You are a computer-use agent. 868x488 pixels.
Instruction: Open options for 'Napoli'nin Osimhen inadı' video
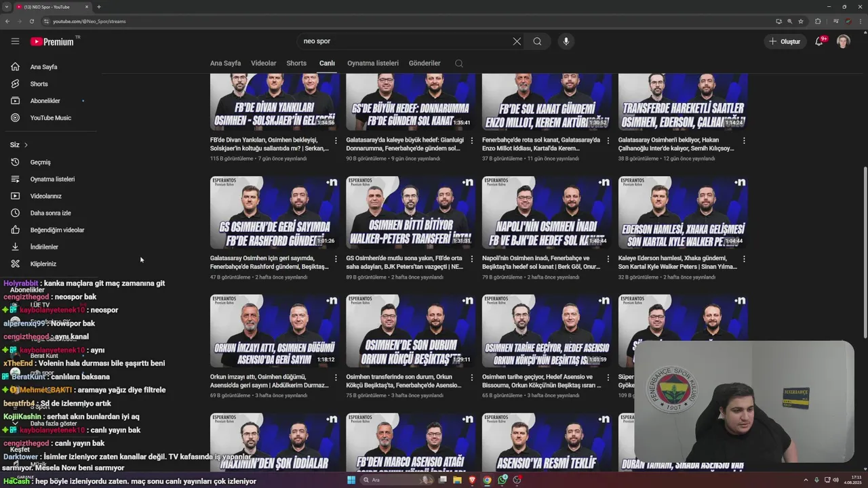point(608,259)
